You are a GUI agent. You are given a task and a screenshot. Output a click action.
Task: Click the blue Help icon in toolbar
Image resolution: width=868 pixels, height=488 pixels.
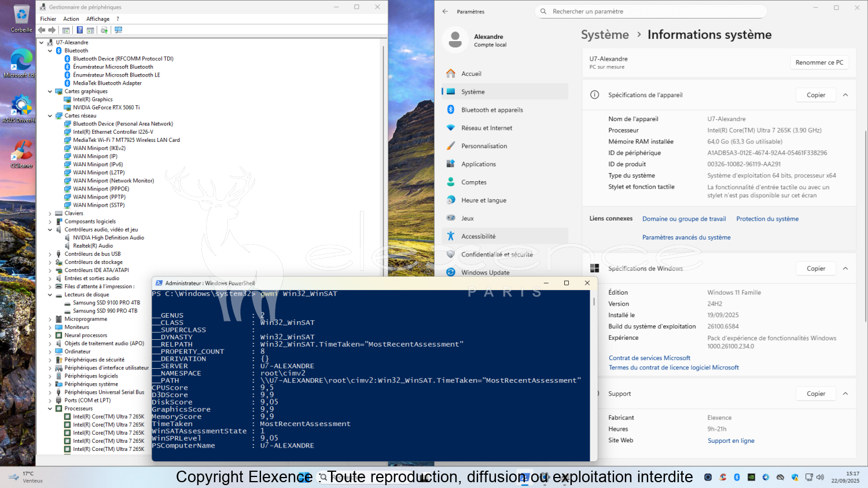[79, 30]
